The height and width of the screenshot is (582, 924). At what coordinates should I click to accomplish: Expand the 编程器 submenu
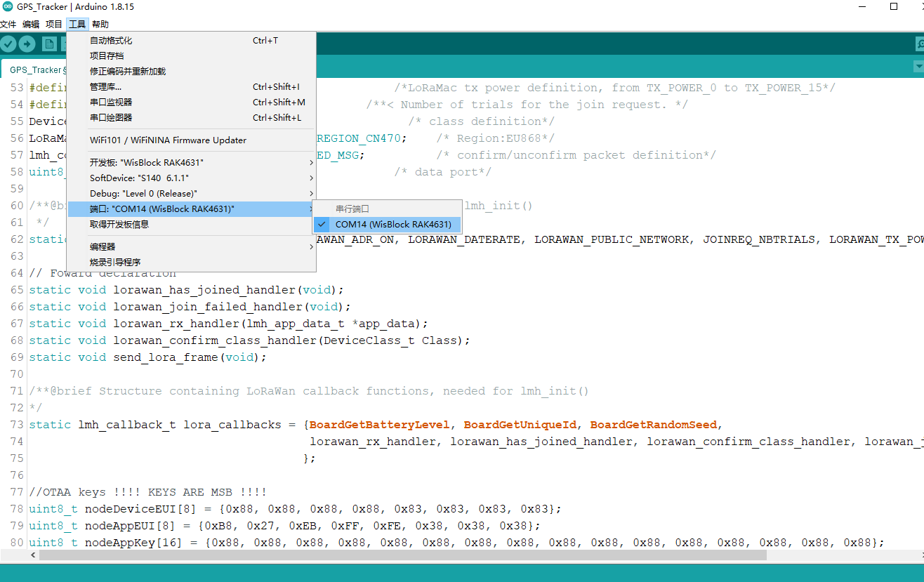tap(192, 247)
